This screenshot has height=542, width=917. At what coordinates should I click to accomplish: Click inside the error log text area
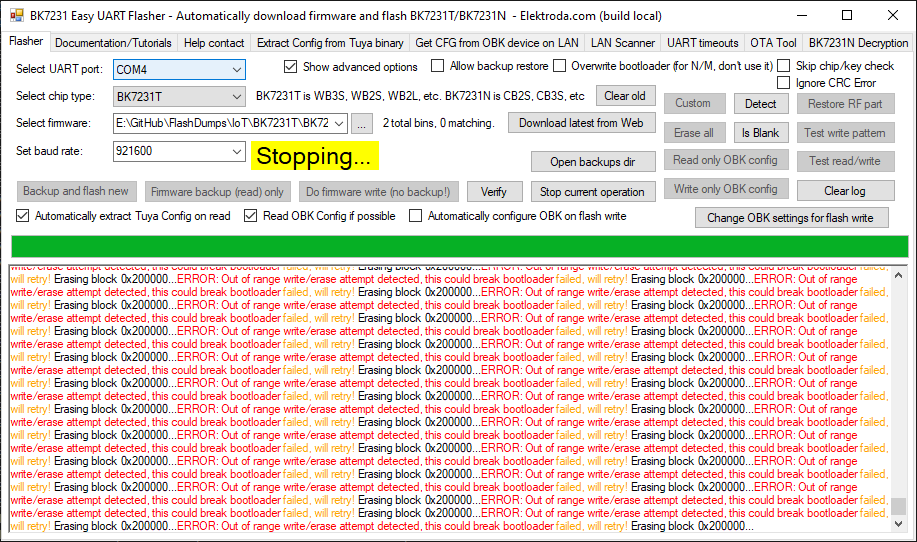click(450, 398)
